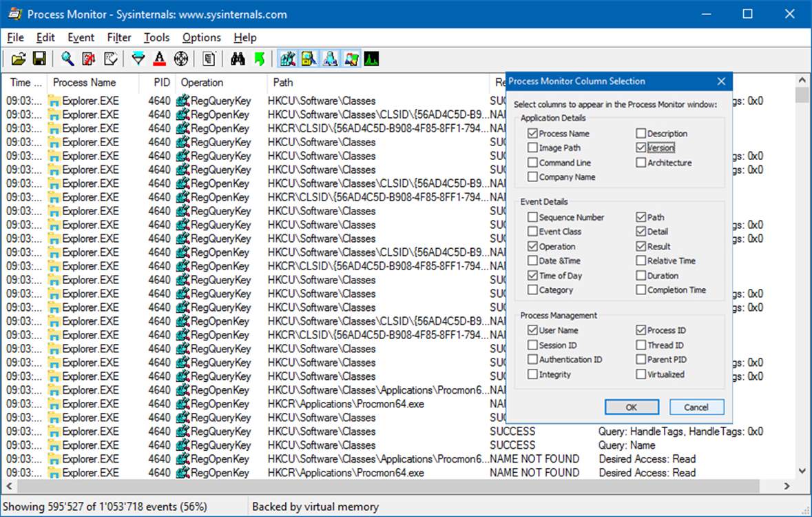Enable the Session ID checkbox

(532, 345)
